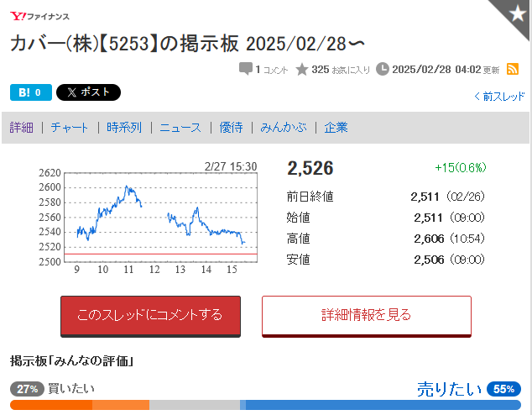Viewport: 532px width, 415px height.
Task: Click the comment bubble icon
Action: (x=245, y=69)
